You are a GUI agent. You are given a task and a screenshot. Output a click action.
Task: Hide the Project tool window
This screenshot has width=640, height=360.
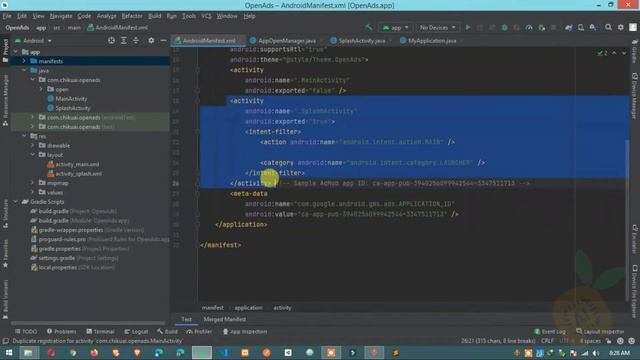pyautogui.click(x=163, y=40)
